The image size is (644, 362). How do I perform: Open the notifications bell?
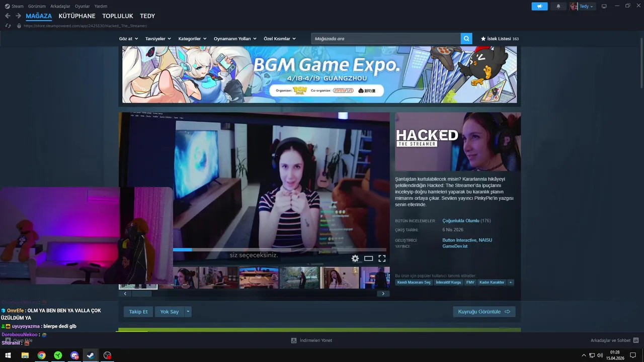point(558,6)
